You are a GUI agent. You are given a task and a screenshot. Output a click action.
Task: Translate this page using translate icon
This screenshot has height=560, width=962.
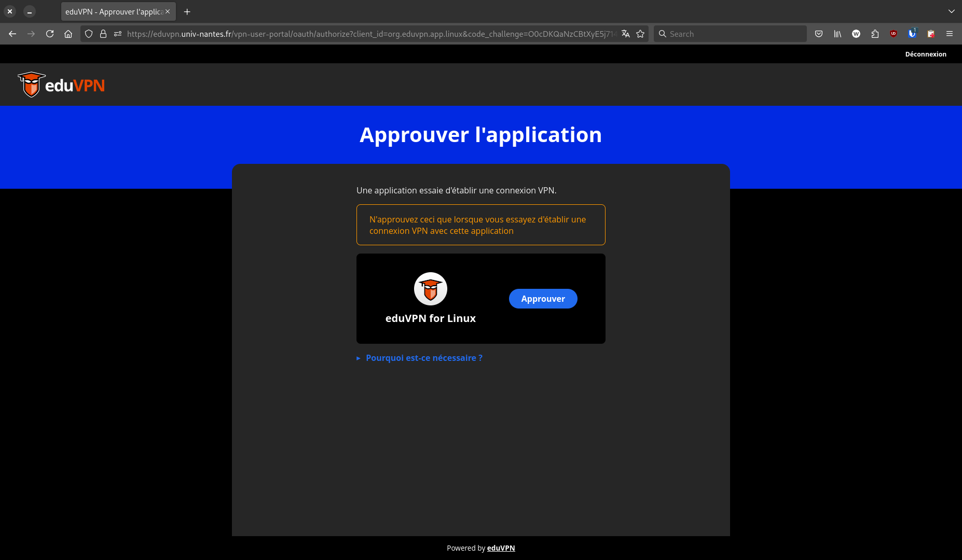(626, 34)
